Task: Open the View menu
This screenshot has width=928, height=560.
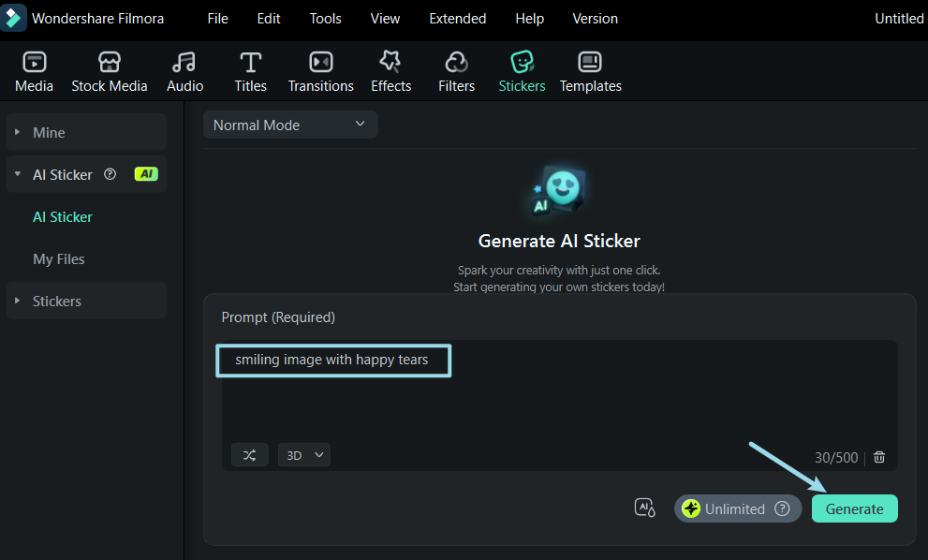Action: pyautogui.click(x=385, y=19)
